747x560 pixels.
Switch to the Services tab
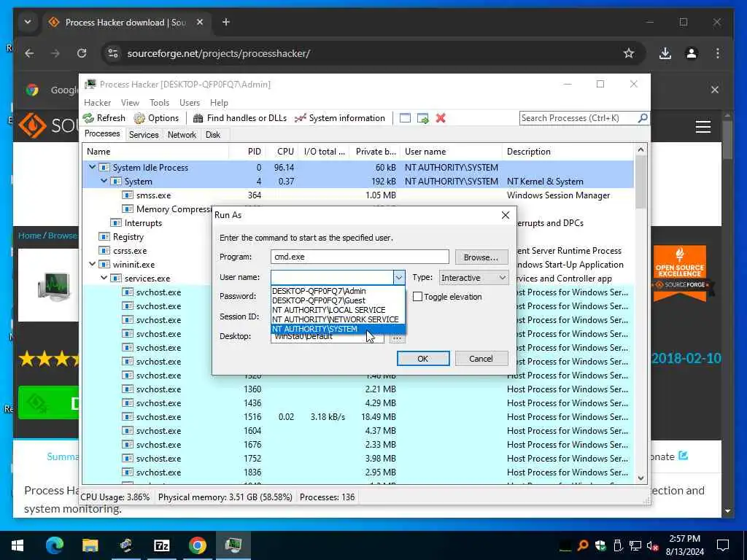pos(144,135)
